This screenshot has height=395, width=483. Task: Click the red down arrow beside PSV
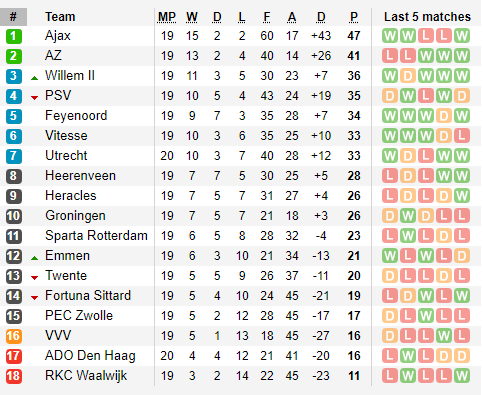[x=34, y=98]
